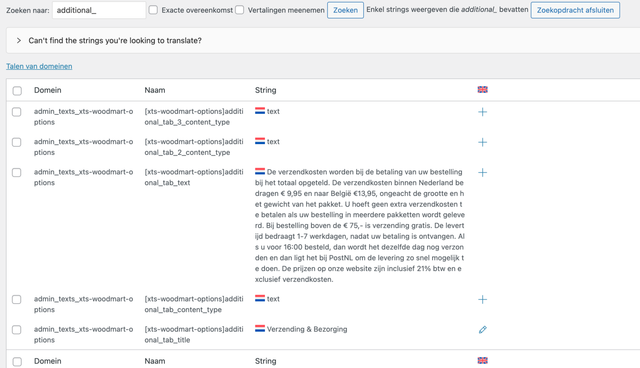Edit translation of Verzending & Bezorging
Viewport: 640px width, 368px height.
tap(482, 330)
